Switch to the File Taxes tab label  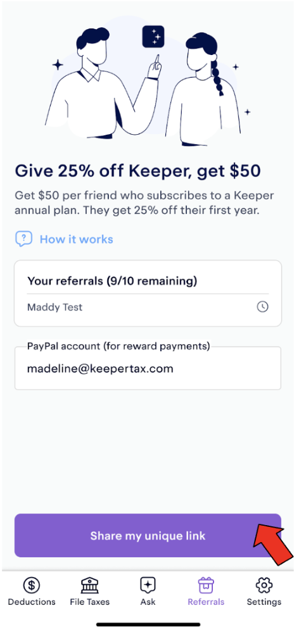click(x=90, y=602)
